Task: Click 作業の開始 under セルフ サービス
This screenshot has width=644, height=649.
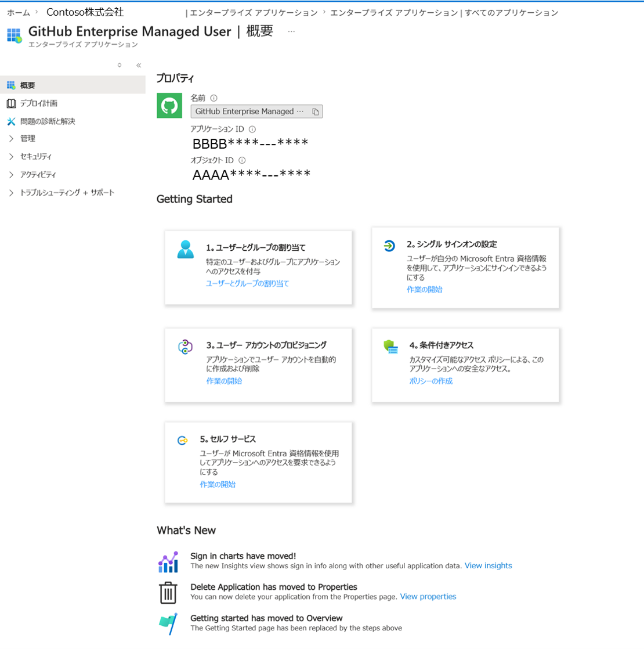Action: click(x=218, y=485)
